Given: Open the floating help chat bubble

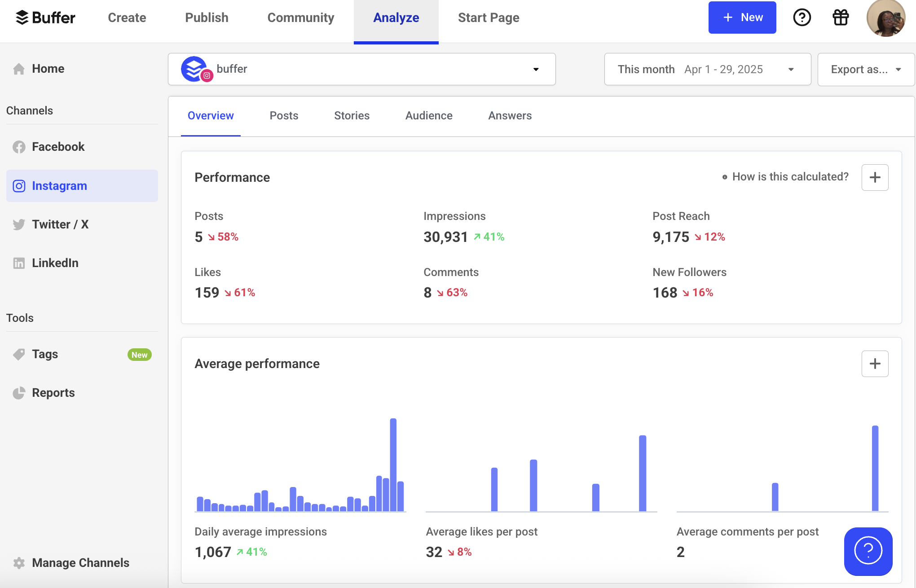Looking at the screenshot, I should (x=868, y=551).
